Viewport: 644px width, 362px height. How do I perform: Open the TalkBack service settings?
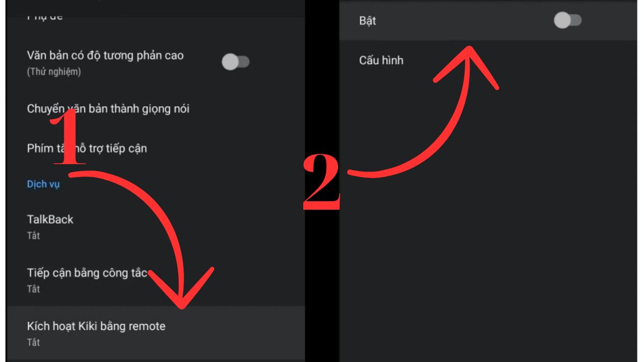pyautogui.click(x=50, y=219)
